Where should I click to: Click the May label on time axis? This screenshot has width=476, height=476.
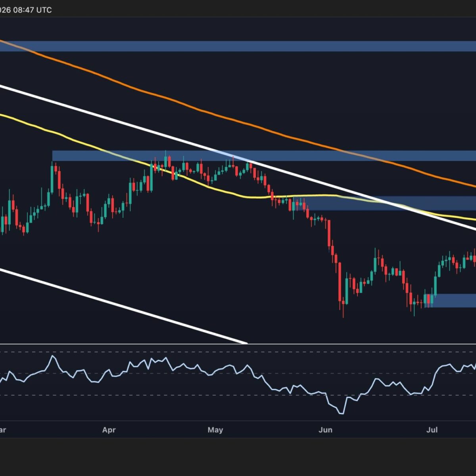[x=215, y=430]
